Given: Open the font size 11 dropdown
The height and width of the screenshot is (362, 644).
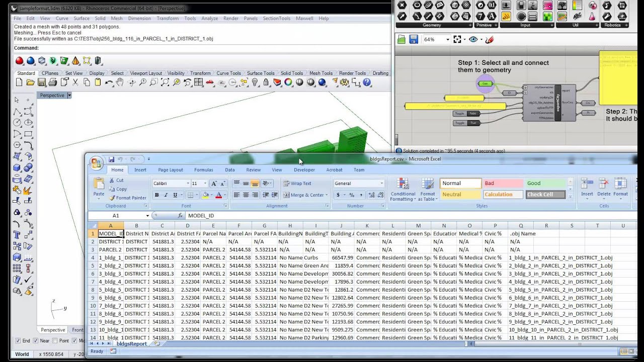Looking at the screenshot, I should click(206, 184).
